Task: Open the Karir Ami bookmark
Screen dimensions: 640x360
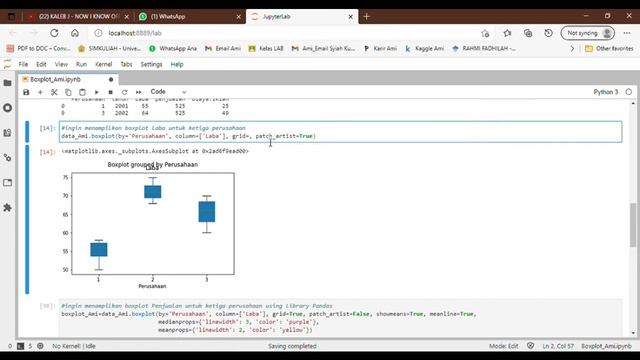Action: click(x=380, y=48)
